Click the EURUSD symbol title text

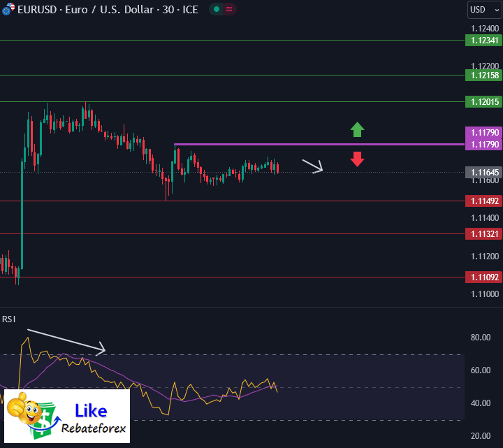pos(105,10)
